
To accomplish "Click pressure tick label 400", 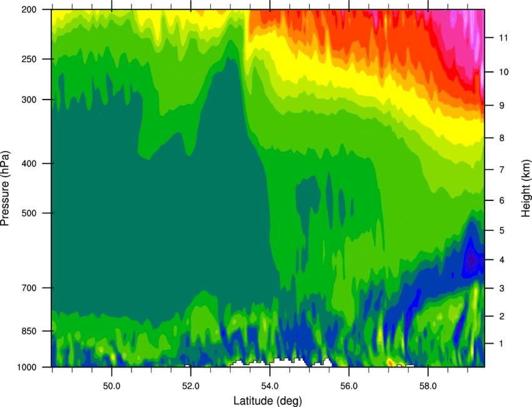I will [x=29, y=163].
